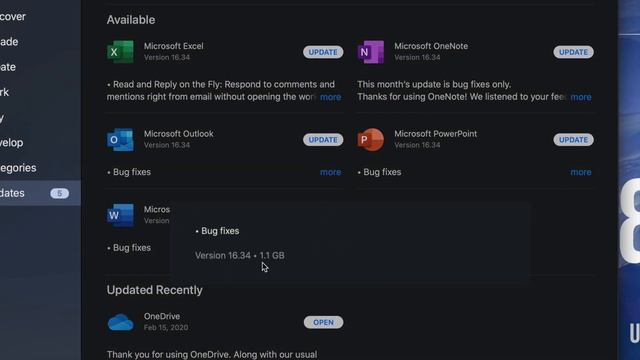Click the Microsoft OneNote app icon

pyautogui.click(x=371, y=52)
